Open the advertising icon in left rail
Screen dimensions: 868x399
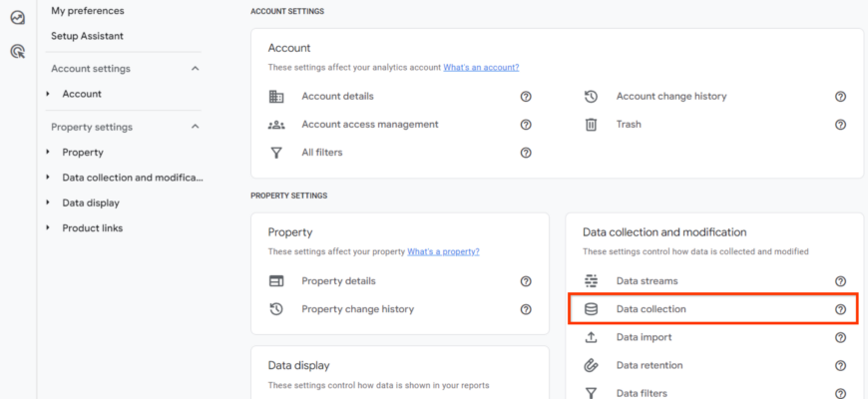17,51
